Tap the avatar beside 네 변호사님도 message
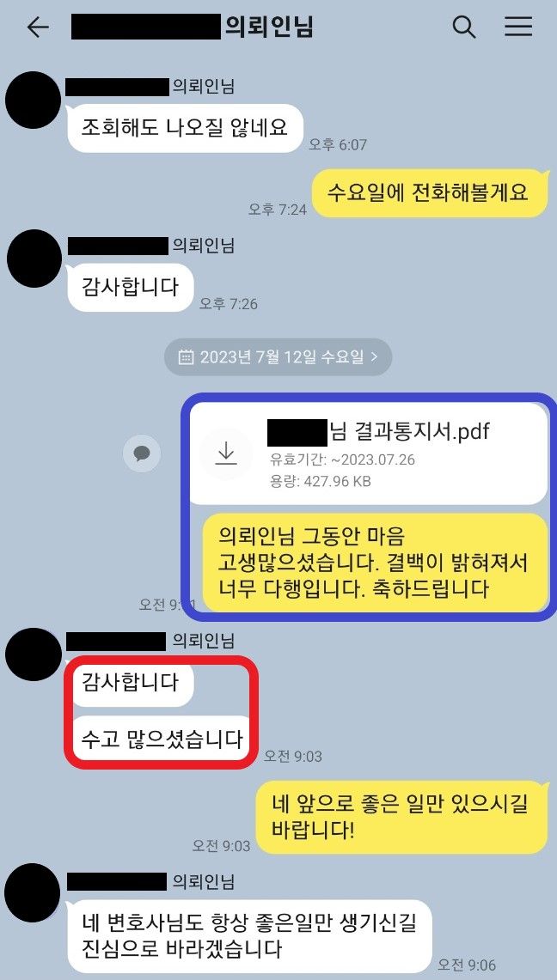The height and width of the screenshot is (980, 557). 34,892
